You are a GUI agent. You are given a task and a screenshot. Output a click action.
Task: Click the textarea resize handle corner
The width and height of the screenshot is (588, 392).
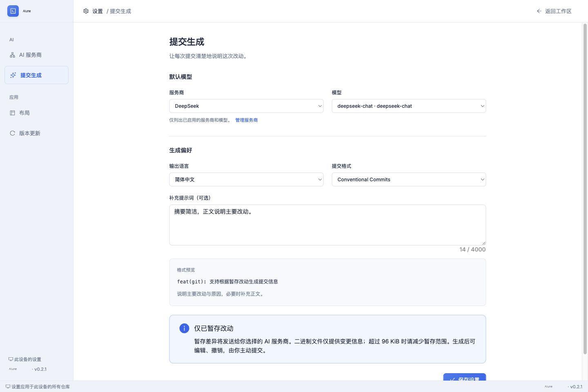[x=483, y=243]
